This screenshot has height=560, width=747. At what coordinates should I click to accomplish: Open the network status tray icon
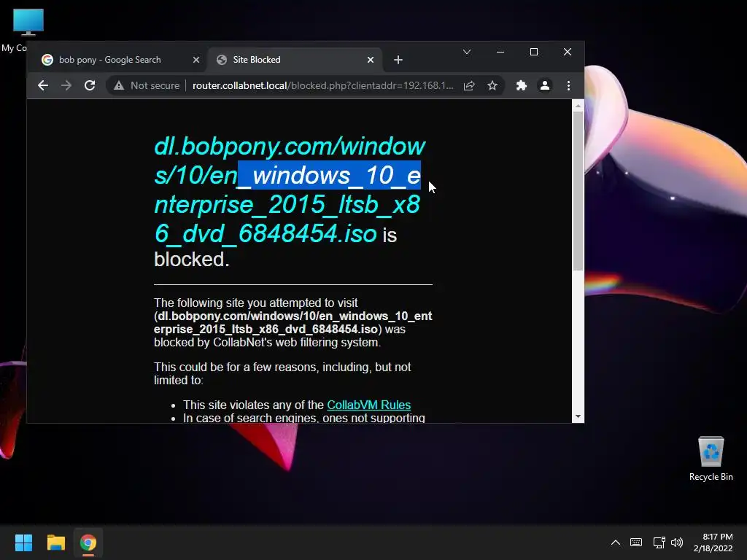pos(659,542)
